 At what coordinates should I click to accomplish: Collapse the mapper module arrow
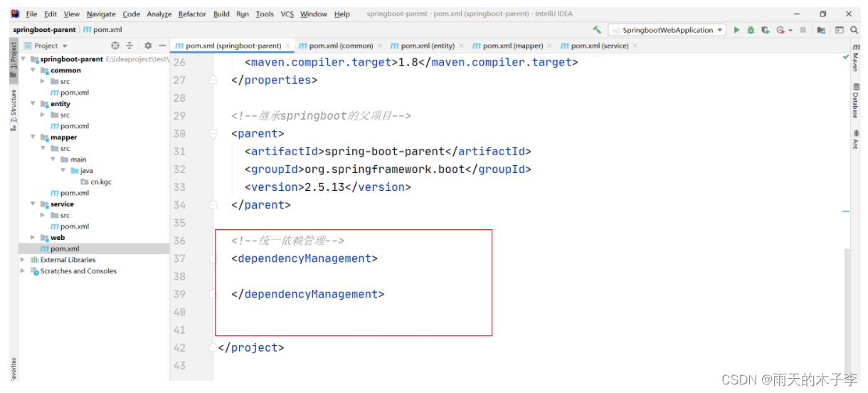[33, 137]
